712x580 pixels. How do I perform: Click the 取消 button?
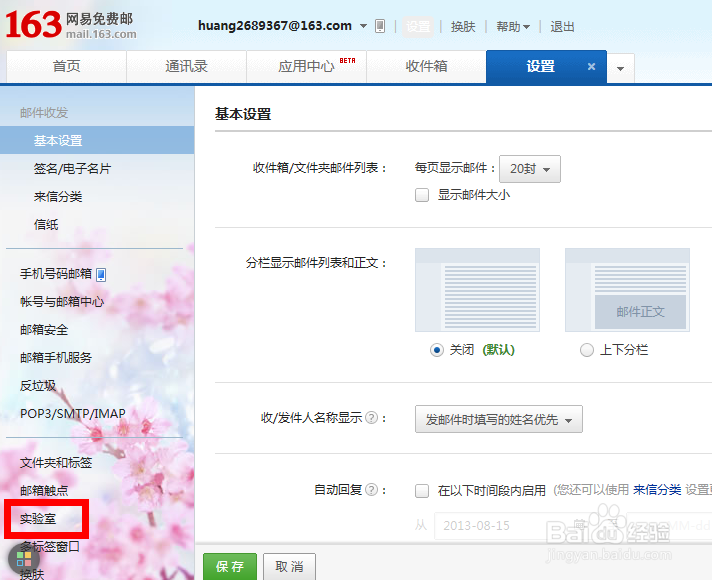[289, 566]
